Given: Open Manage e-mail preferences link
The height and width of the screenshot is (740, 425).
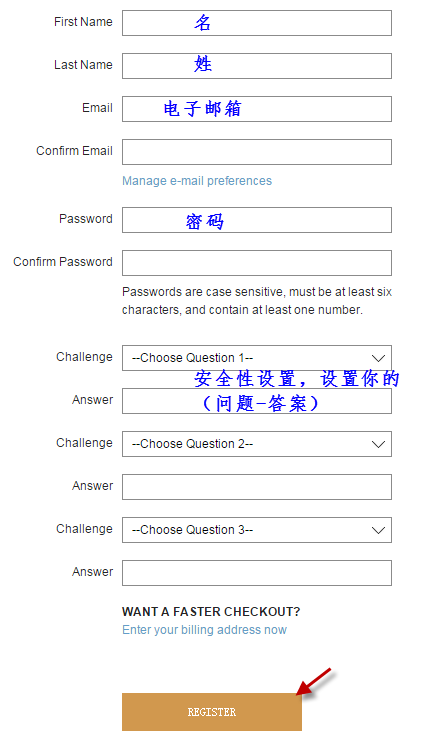Looking at the screenshot, I should point(197,181).
